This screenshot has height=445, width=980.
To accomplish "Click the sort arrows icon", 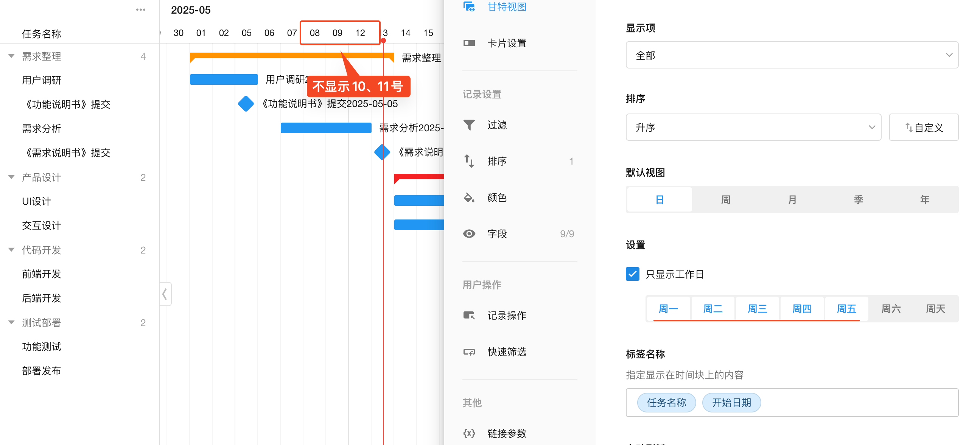I will pos(469,161).
